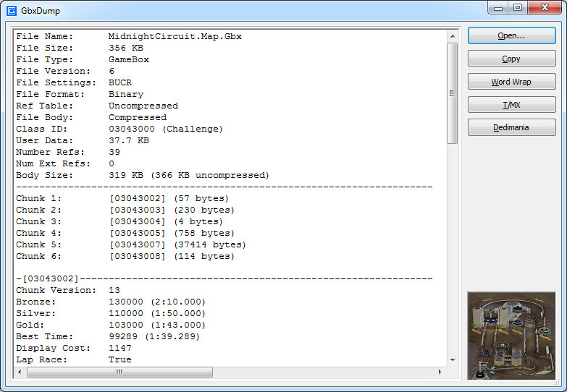Click the GbxDump app icon in title bar
This screenshot has height=392, width=567.
point(12,10)
